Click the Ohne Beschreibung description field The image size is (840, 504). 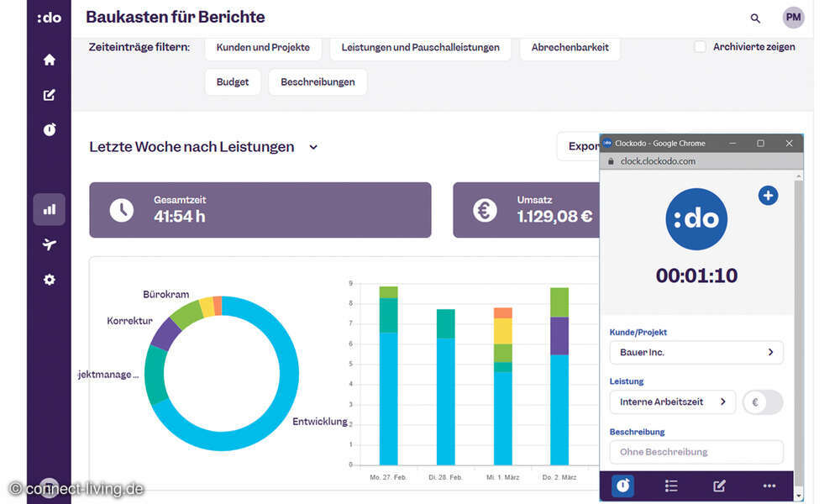point(696,452)
